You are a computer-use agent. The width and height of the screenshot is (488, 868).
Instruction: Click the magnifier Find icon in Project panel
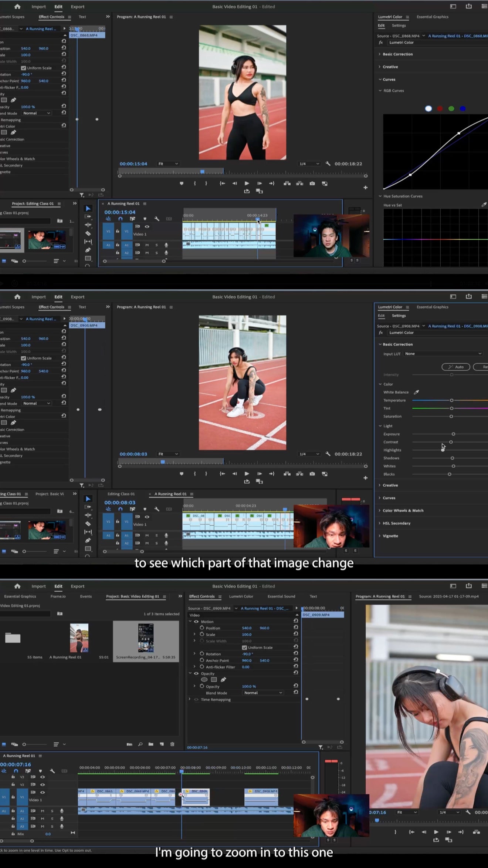tap(140, 744)
